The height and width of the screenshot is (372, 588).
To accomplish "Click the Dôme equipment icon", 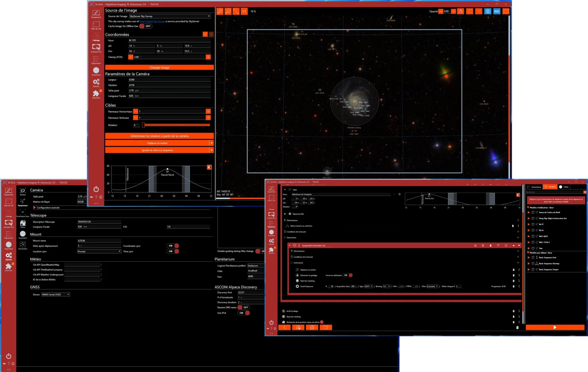I will pos(23,223).
